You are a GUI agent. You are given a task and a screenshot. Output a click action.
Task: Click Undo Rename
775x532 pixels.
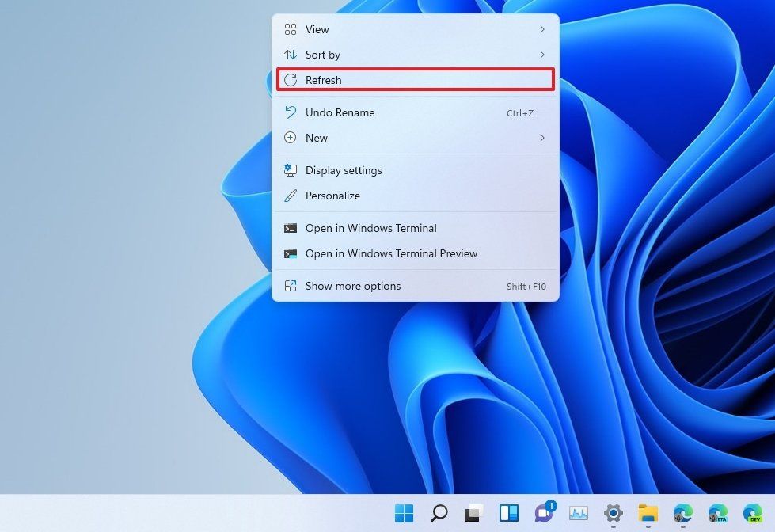point(340,112)
